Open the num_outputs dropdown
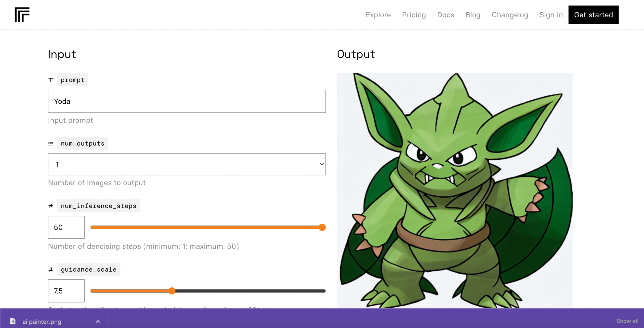This screenshot has height=328, width=644. click(187, 164)
